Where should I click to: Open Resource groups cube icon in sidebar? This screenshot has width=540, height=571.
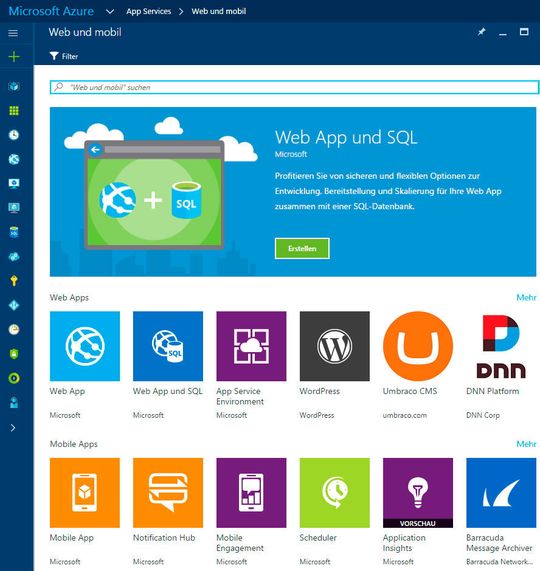[x=14, y=86]
